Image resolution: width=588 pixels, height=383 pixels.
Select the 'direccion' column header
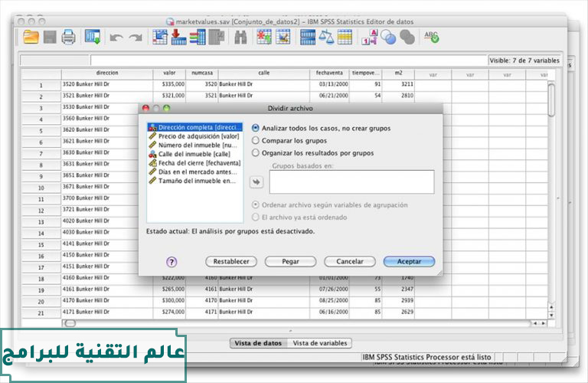107,73
